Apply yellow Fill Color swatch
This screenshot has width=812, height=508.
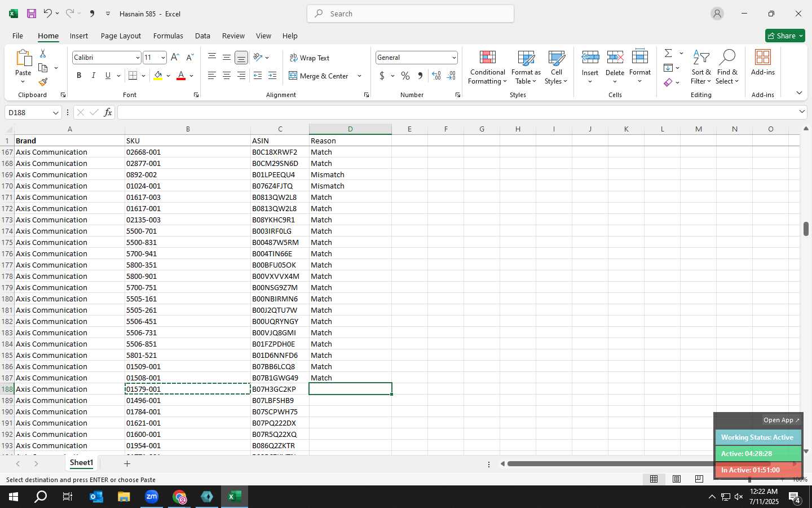pyautogui.click(x=158, y=76)
